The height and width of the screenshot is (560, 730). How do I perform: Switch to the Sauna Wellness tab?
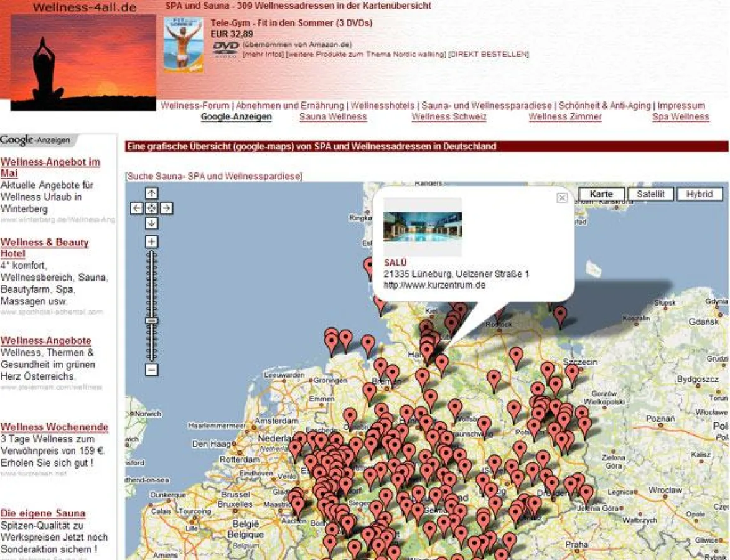pyautogui.click(x=332, y=116)
